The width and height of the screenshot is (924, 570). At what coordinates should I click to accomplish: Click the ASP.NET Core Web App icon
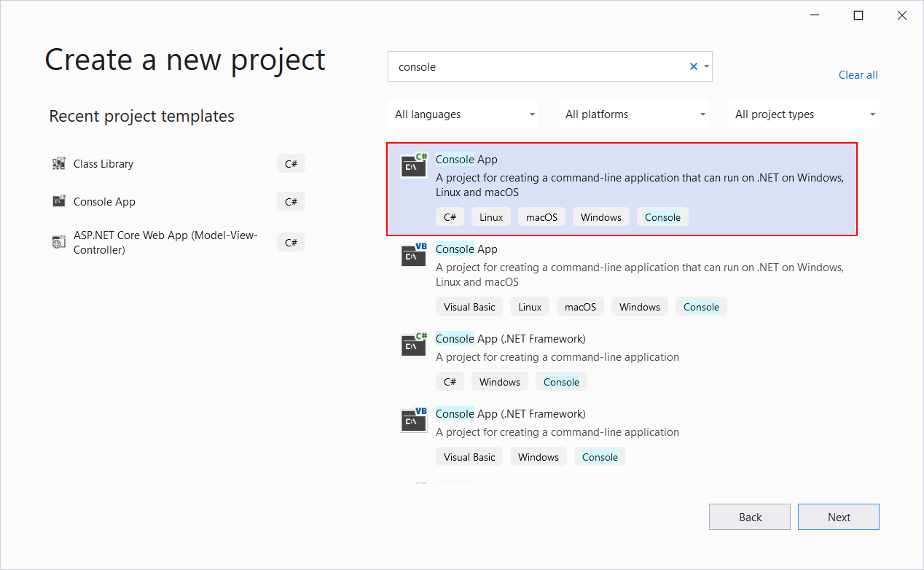pos(58,242)
